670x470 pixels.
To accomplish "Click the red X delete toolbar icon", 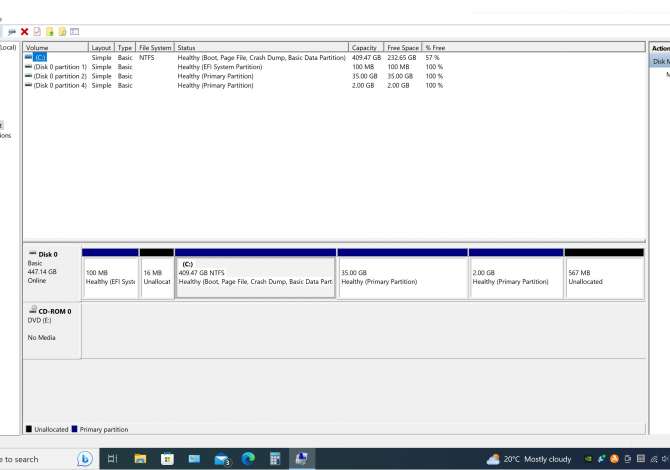I will point(24,32).
